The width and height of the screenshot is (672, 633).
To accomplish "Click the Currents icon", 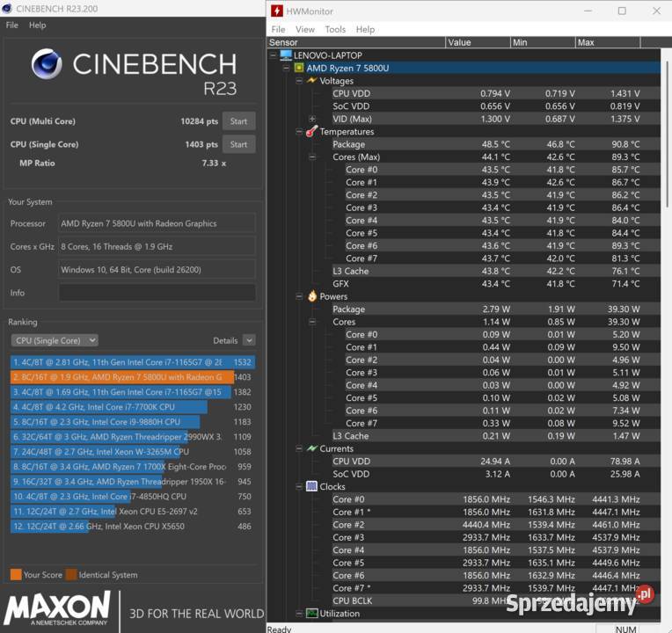I will tap(312, 448).
